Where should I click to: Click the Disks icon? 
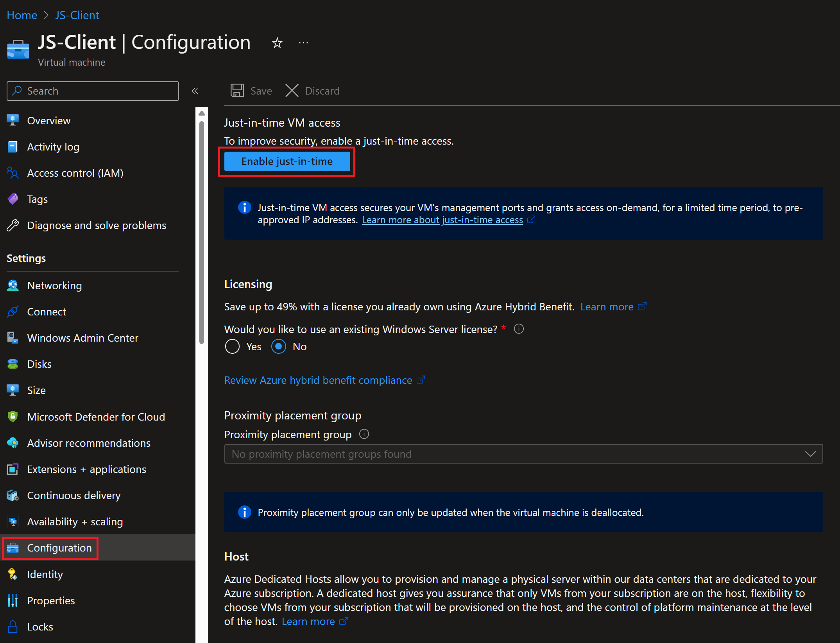[x=13, y=364]
